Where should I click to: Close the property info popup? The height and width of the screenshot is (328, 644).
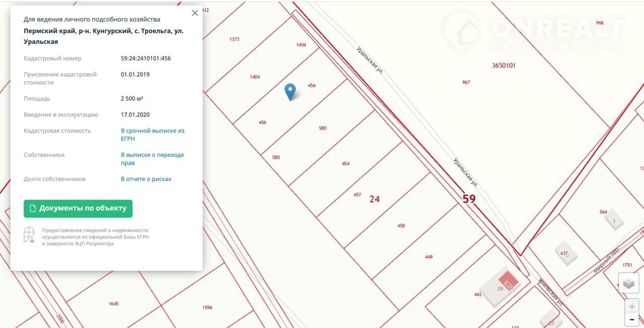click(x=195, y=13)
